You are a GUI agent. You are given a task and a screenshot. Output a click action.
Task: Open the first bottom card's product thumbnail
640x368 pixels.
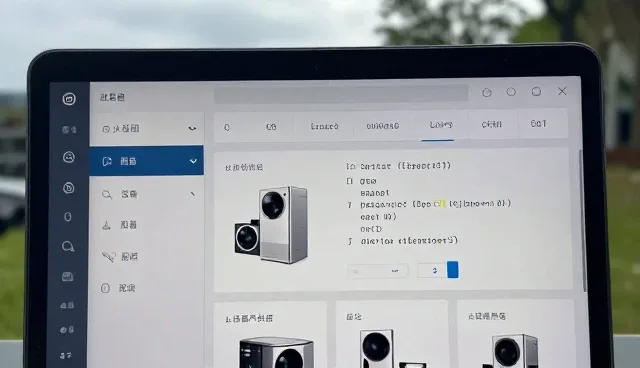[x=276, y=353]
